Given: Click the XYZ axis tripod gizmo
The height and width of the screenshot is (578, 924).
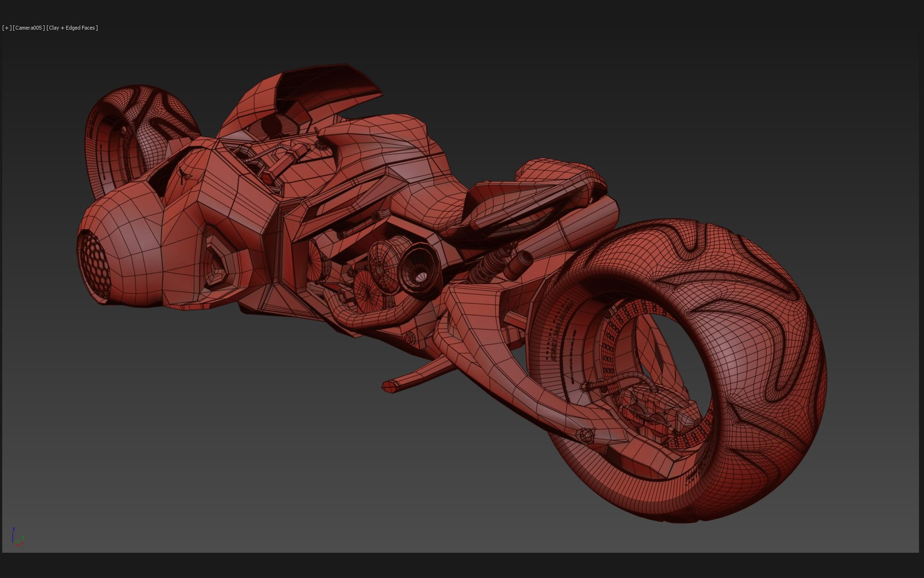Looking at the screenshot, I should coord(17,536).
